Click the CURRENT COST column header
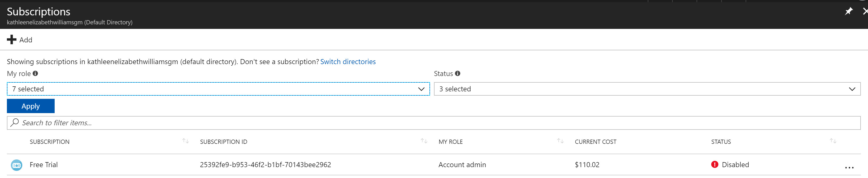 595,142
